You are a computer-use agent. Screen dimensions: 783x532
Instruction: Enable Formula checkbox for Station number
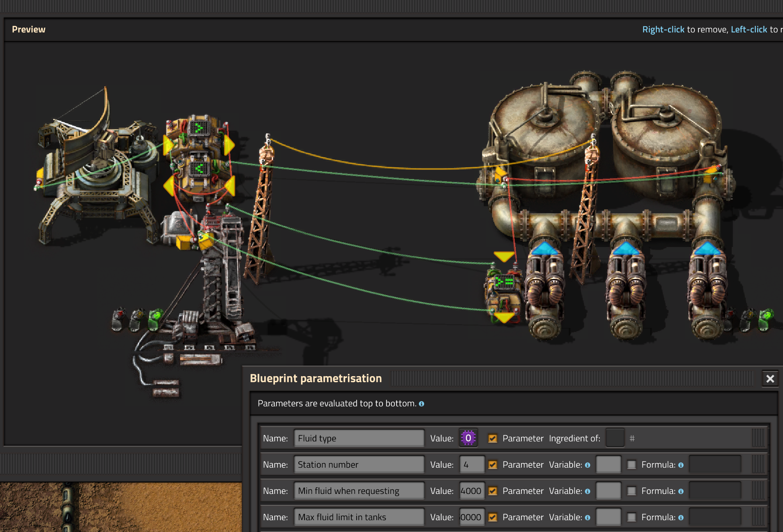(x=631, y=465)
